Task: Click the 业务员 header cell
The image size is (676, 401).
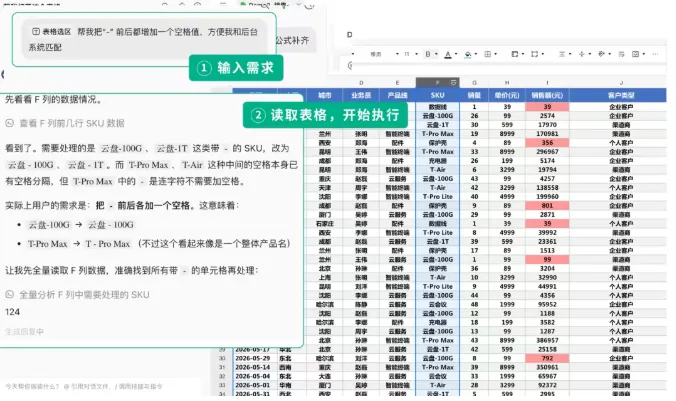Action: tap(361, 95)
